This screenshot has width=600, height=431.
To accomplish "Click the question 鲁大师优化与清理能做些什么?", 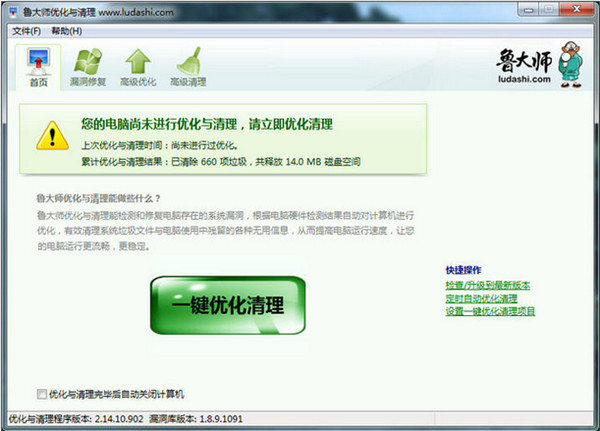I will tap(98, 198).
